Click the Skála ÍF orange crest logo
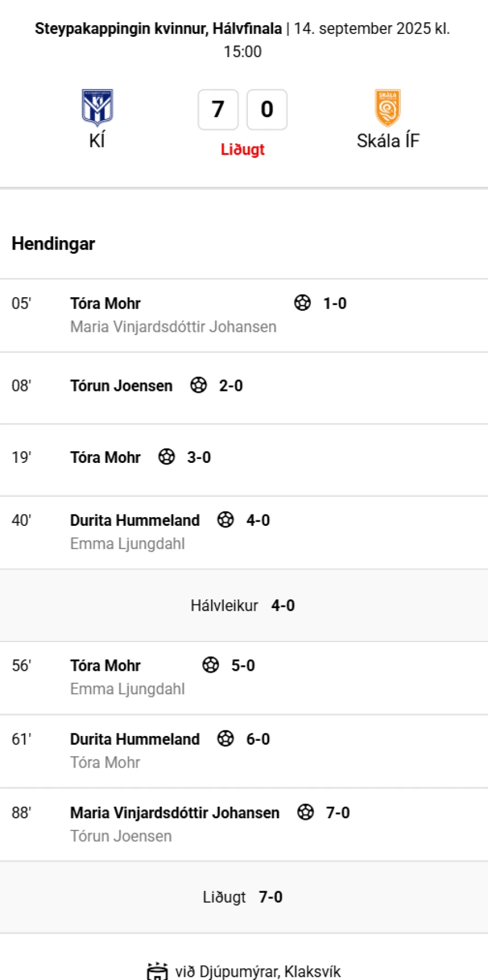This screenshot has width=488, height=980. point(388,108)
